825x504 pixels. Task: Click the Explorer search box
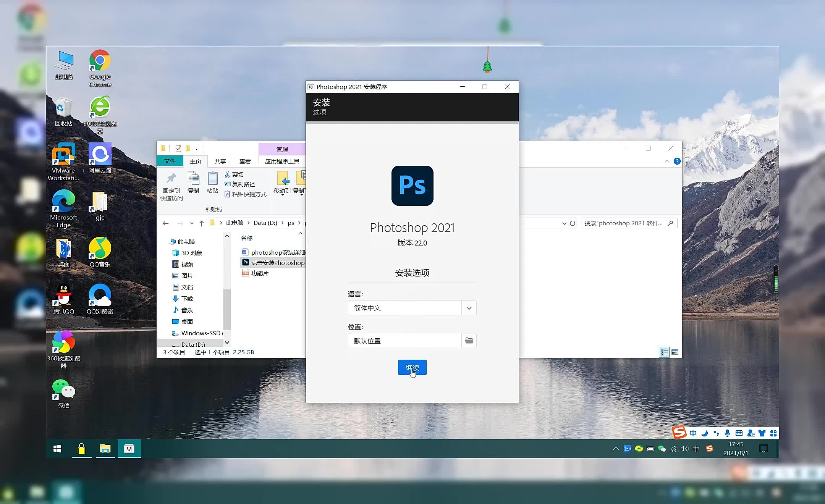[629, 223]
